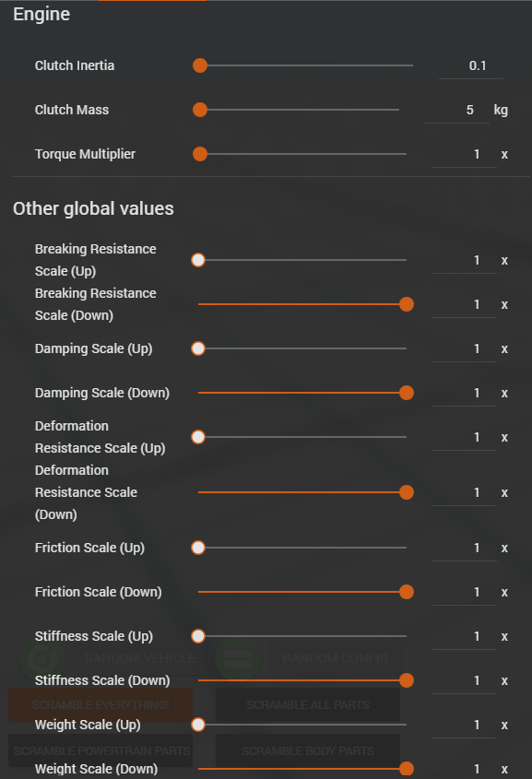532x779 pixels.
Task: Click Deformation Resistance Scale (Up) slider handle
Action: coord(198,437)
